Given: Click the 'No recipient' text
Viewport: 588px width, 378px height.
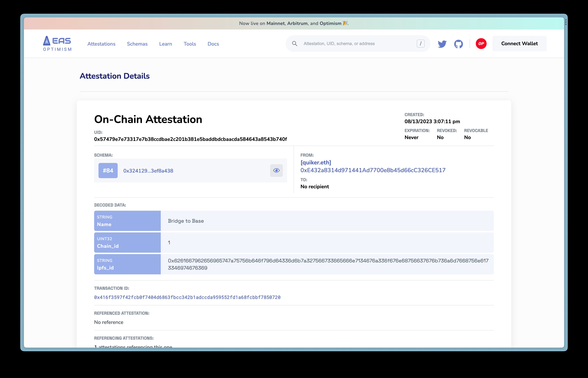Looking at the screenshot, I should 315,186.
